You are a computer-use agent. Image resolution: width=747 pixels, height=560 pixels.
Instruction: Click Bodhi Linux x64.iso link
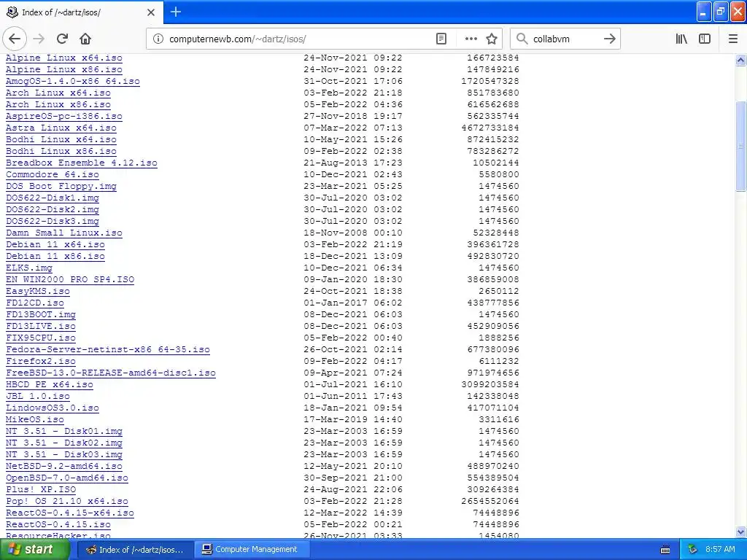pos(61,139)
